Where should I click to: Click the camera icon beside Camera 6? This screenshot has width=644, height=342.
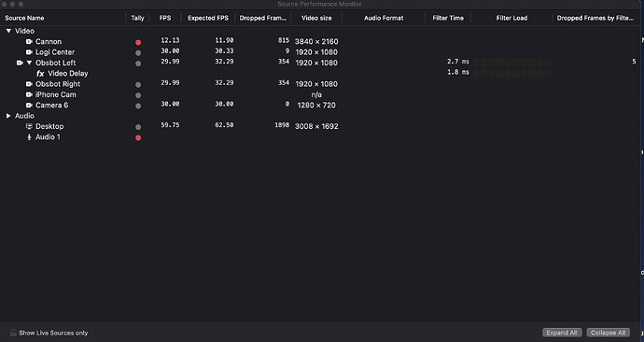coord(29,106)
